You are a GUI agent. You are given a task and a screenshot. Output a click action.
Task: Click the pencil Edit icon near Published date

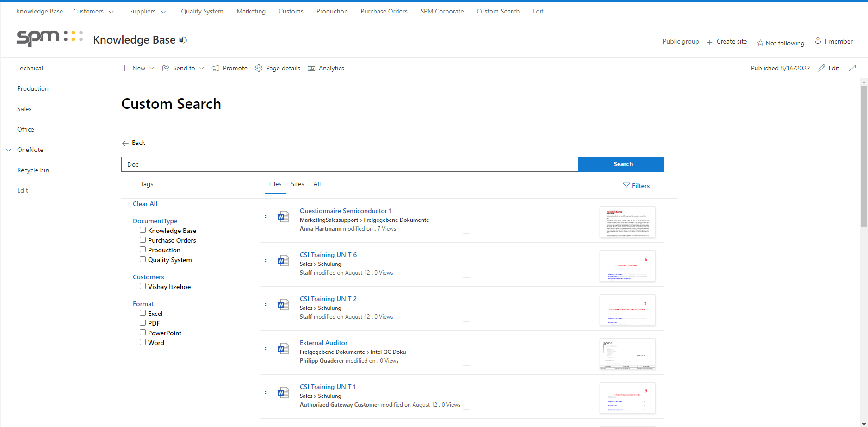tap(821, 68)
